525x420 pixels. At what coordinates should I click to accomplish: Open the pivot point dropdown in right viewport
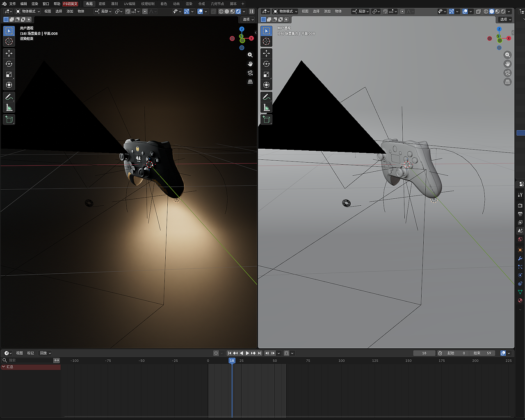point(376,11)
